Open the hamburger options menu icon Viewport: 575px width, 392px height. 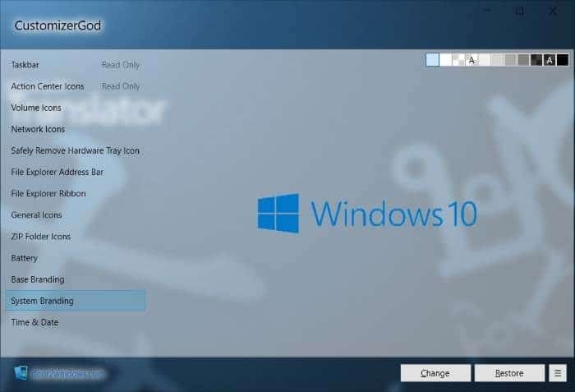[558, 373]
